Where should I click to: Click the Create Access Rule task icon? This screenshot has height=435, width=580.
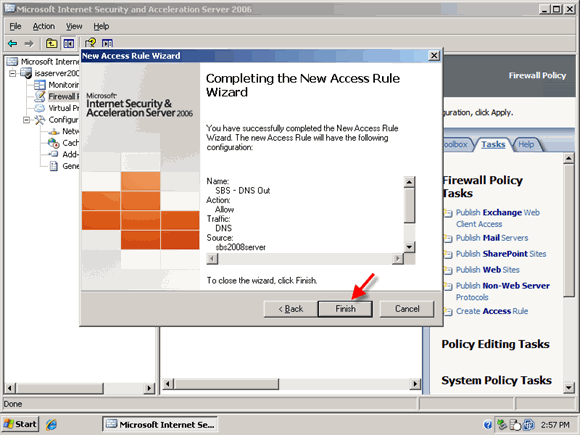pyautogui.click(x=448, y=311)
